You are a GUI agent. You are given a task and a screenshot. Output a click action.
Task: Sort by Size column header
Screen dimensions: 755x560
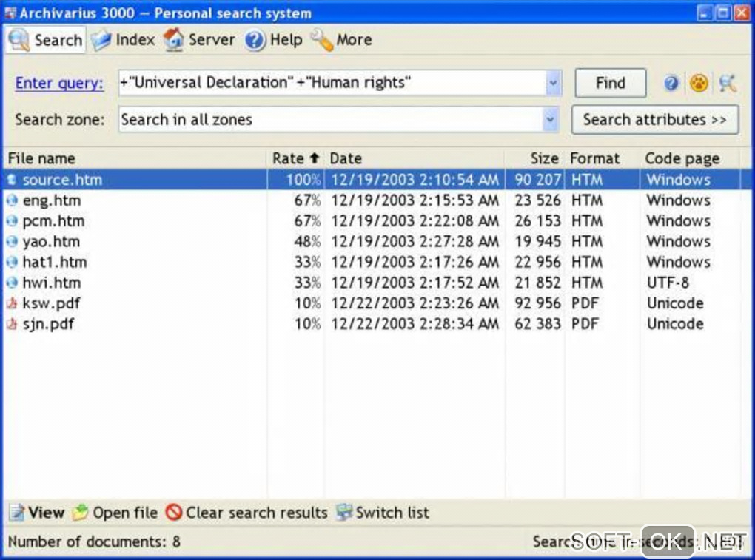pos(534,158)
